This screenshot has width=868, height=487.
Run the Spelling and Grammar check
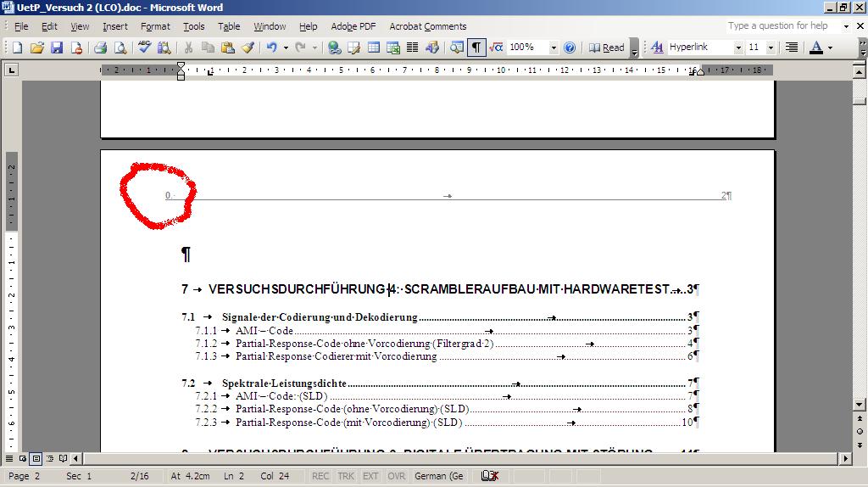[144, 48]
